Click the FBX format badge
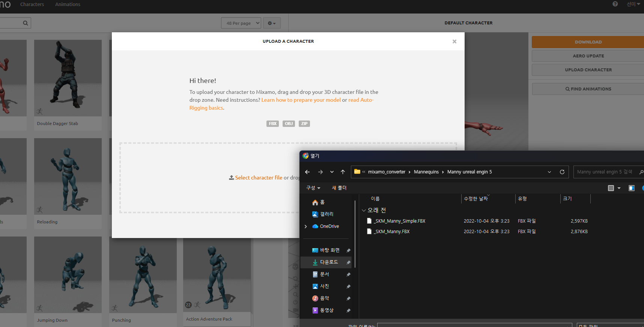This screenshot has height=327, width=644. coord(272,124)
